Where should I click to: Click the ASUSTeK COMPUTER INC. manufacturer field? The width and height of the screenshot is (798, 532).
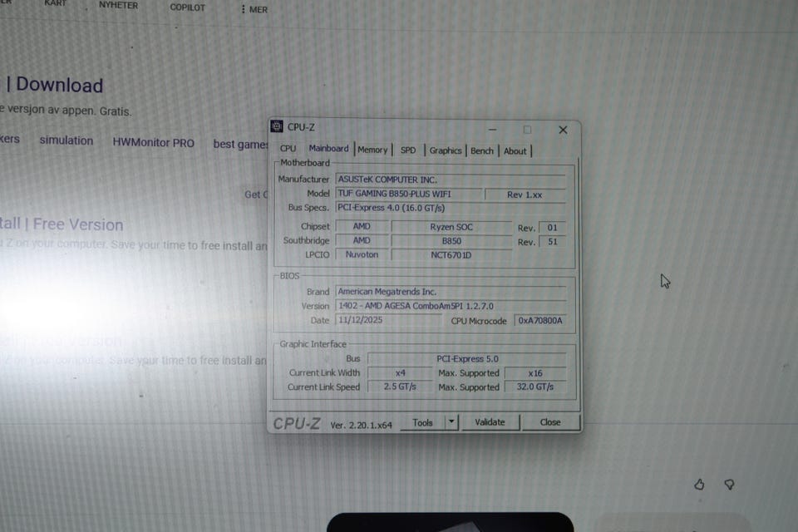(451, 180)
